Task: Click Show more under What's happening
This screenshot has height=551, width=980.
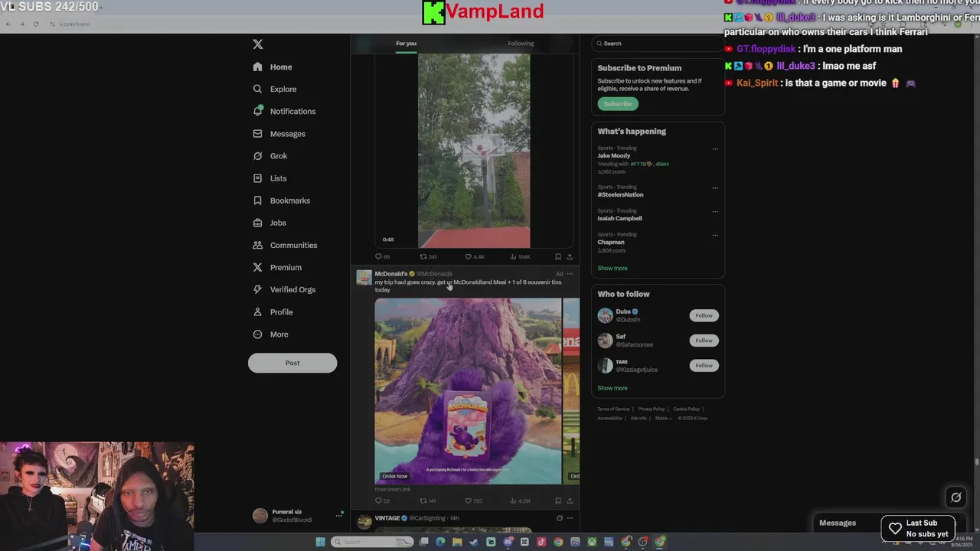Action: [612, 269]
